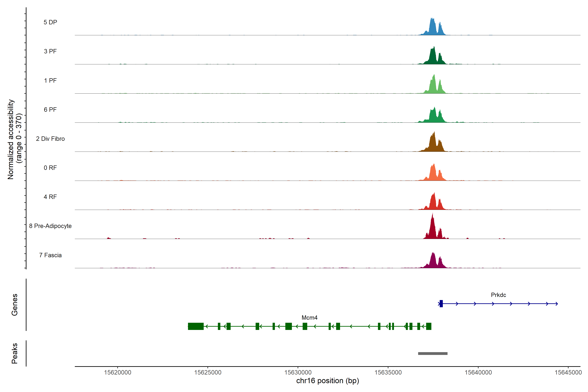Click the 15630000 x-axis tick label
Image resolution: width=588 pixels, height=392 pixels.
[x=298, y=372]
